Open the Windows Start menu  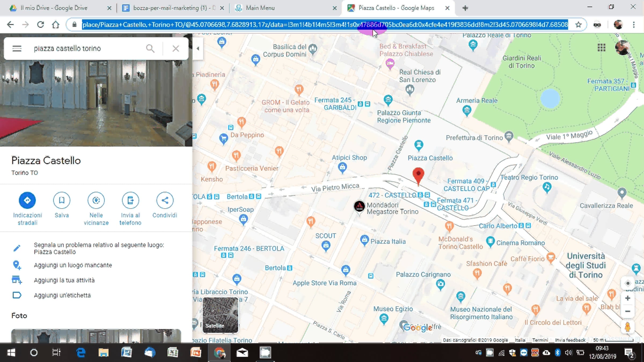point(11,352)
